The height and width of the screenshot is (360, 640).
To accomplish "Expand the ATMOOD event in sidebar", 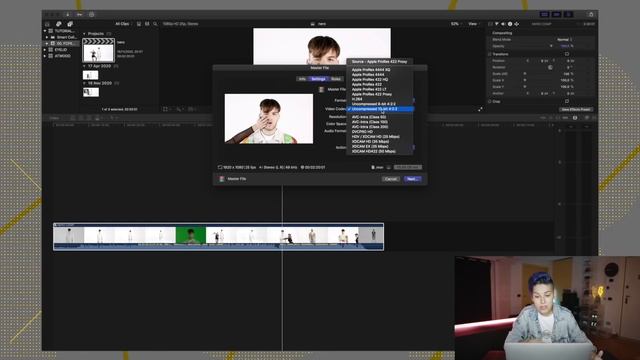I will 45,56.
